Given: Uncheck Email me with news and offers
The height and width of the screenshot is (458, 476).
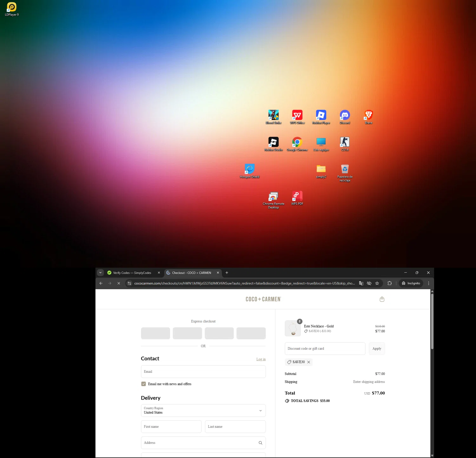Looking at the screenshot, I should tap(143, 384).
